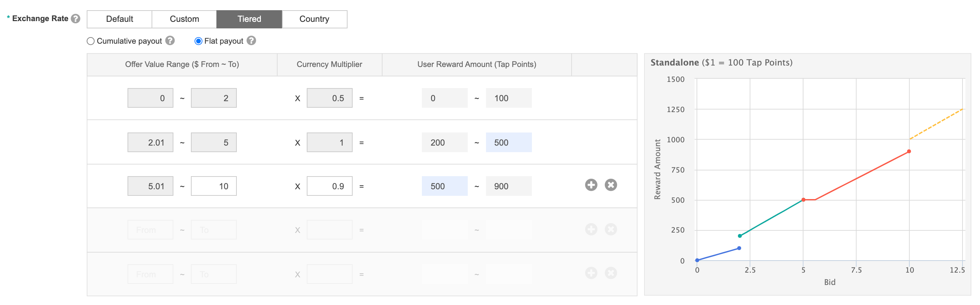Switch to the Default exchange rate tab

119,19
